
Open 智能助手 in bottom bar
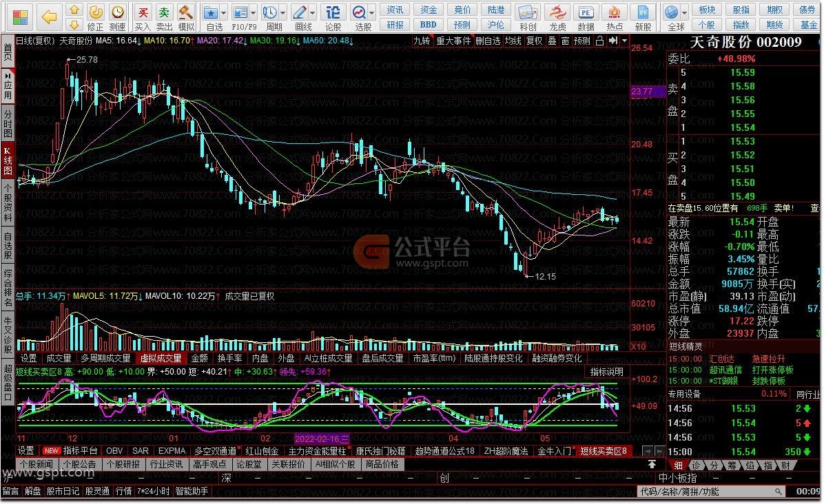point(192,491)
